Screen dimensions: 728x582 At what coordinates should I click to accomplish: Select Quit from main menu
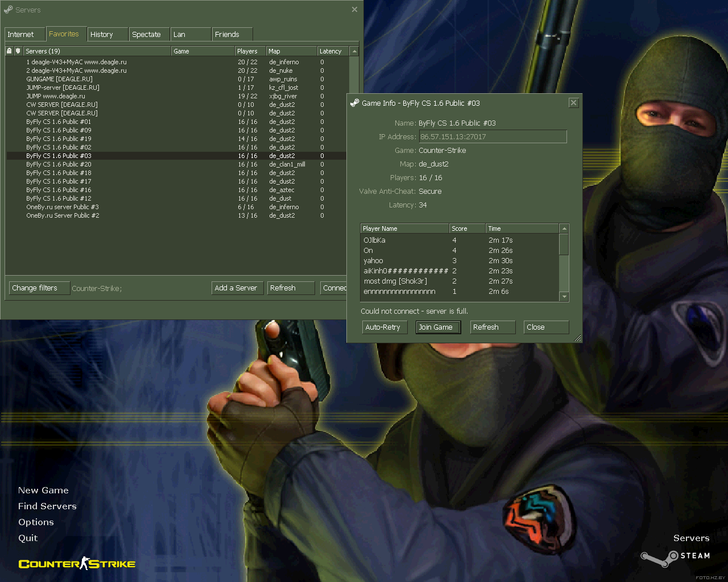[x=28, y=538]
